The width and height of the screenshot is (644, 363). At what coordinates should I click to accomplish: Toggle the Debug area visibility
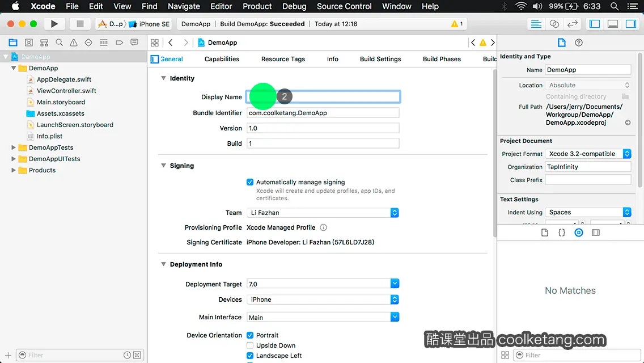[612, 24]
